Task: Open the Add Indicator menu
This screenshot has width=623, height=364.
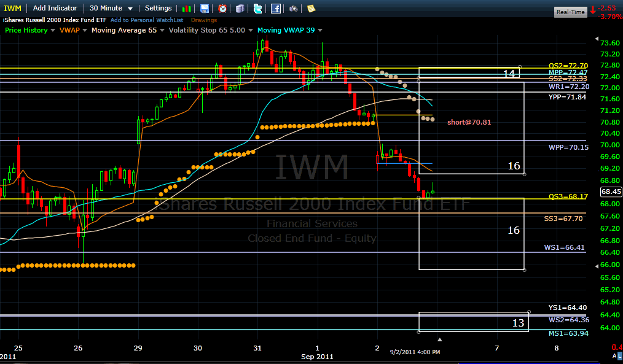Action: [x=55, y=8]
